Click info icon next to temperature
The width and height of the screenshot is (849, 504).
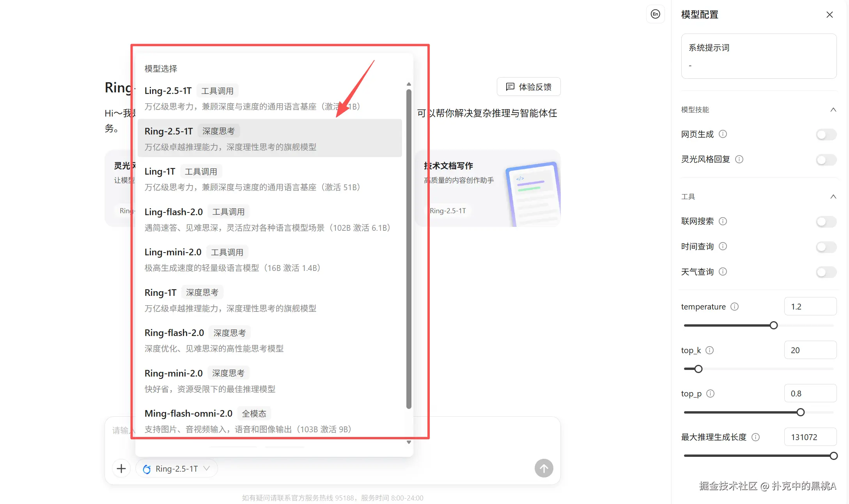(734, 307)
